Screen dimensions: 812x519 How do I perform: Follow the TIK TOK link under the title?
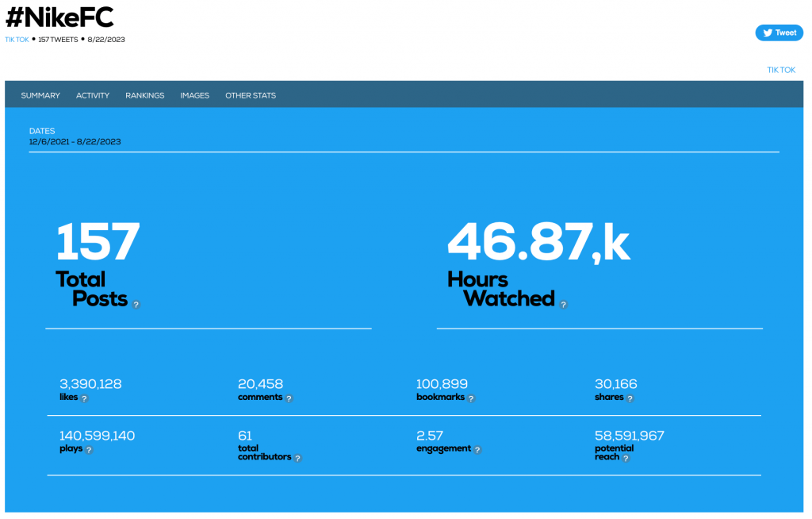(x=17, y=40)
